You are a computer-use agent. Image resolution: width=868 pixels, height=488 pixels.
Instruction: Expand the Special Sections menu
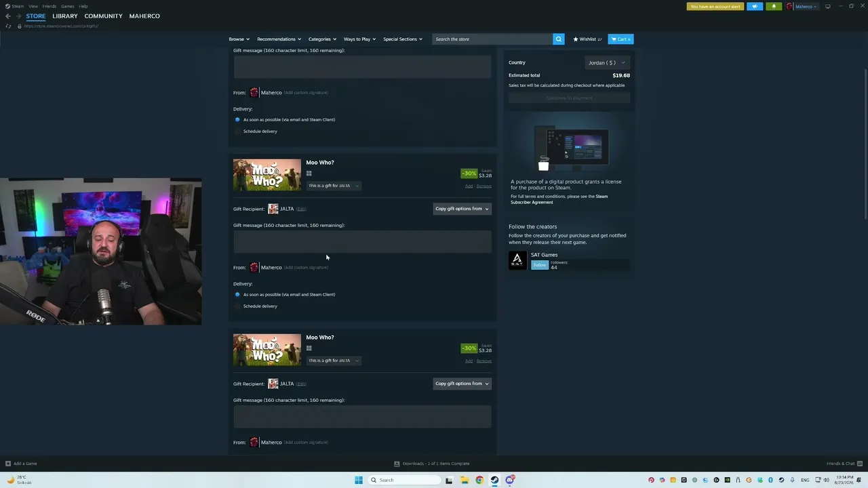click(403, 39)
